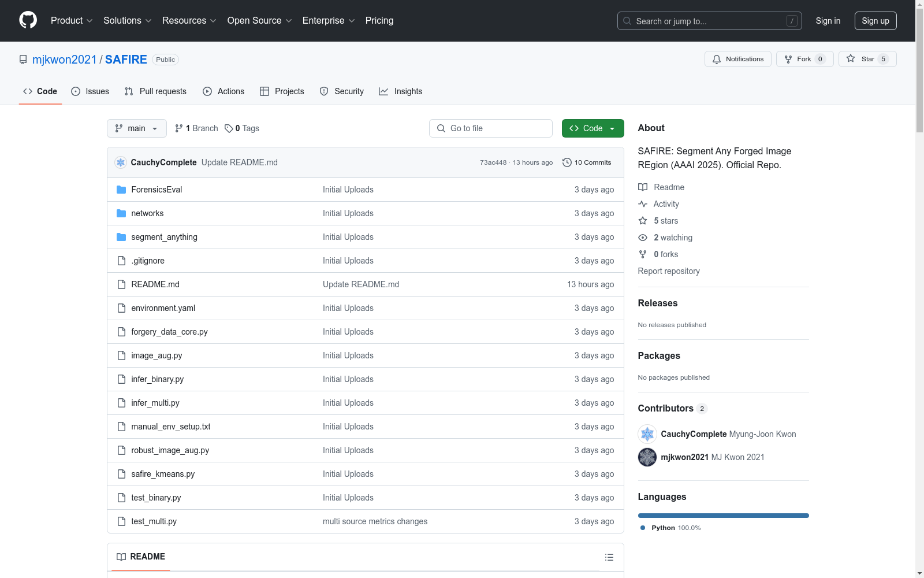Viewport: 924px width, 578px height.
Task: Switch to the Projects tab
Action: click(x=282, y=91)
